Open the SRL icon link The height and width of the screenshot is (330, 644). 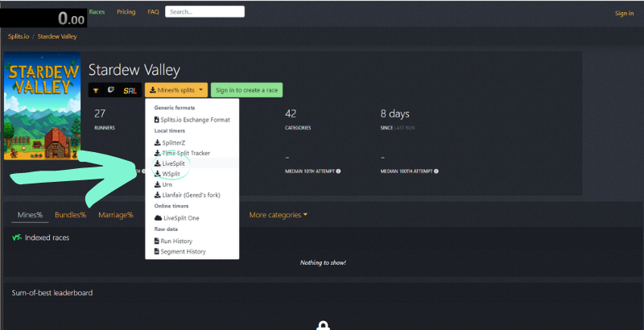[130, 90]
